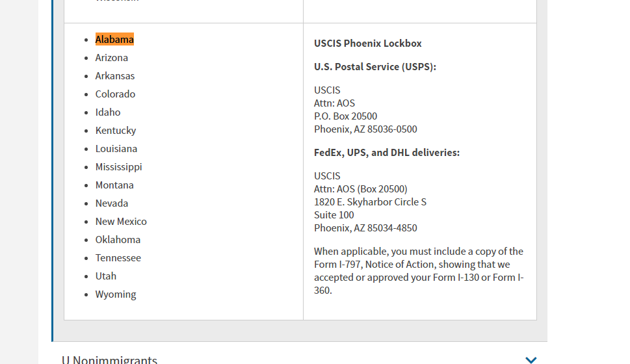Click Wyoming in the state list
Image resolution: width=630 pixels, height=364 pixels.
click(x=116, y=294)
